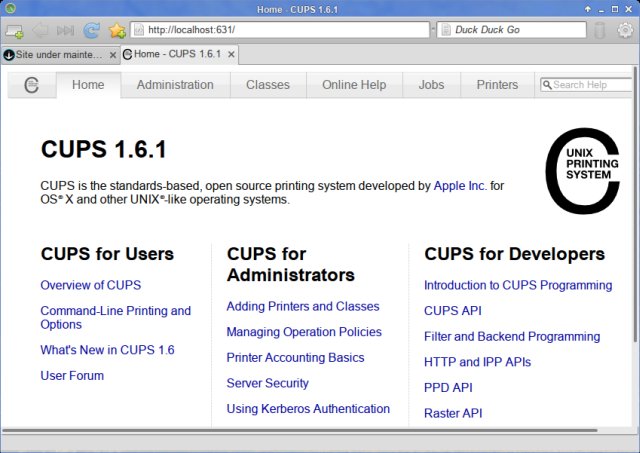Open the Printers tab
This screenshot has width=640, height=453.
tap(497, 85)
